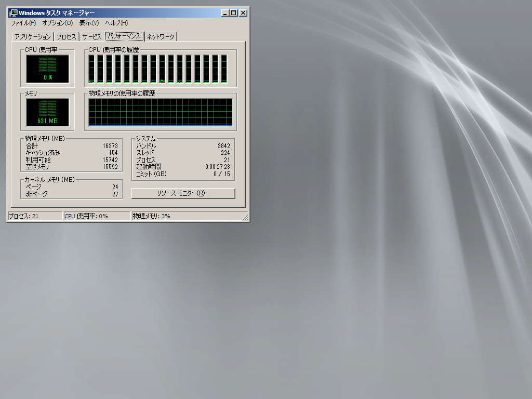The width and height of the screenshot is (532, 399).
Task: Click the メモリ gauge showing 631 MB
Action: pos(47,113)
